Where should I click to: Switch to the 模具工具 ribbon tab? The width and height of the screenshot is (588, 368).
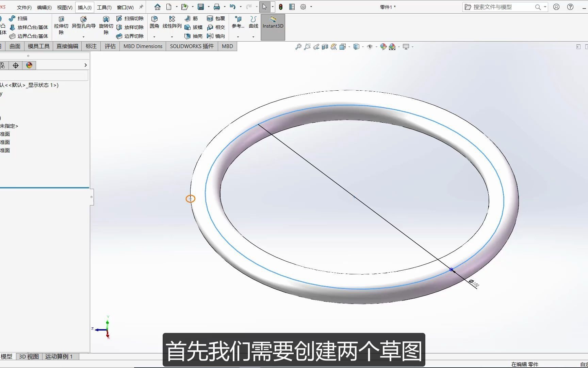pyautogui.click(x=38, y=46)
